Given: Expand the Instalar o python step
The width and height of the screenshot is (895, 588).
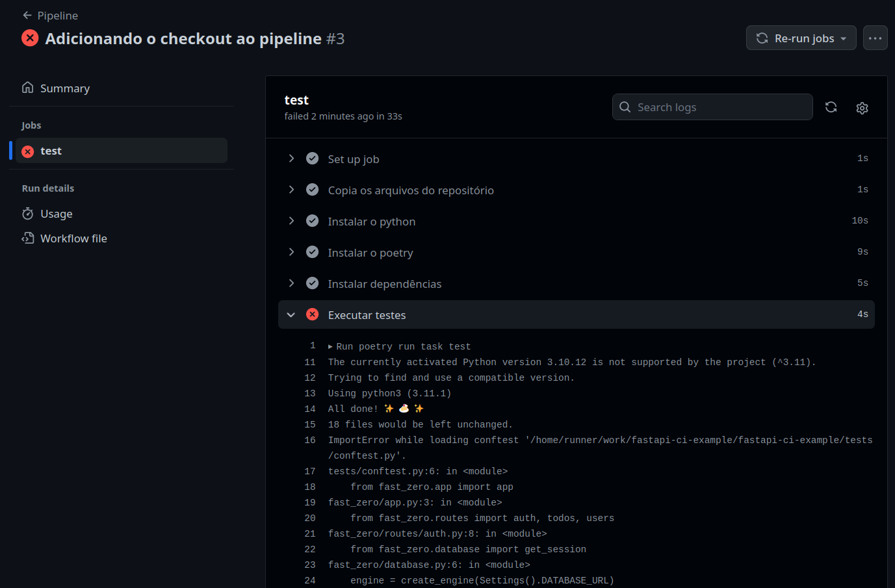Looking at the screenshot, I should (291, 221).
